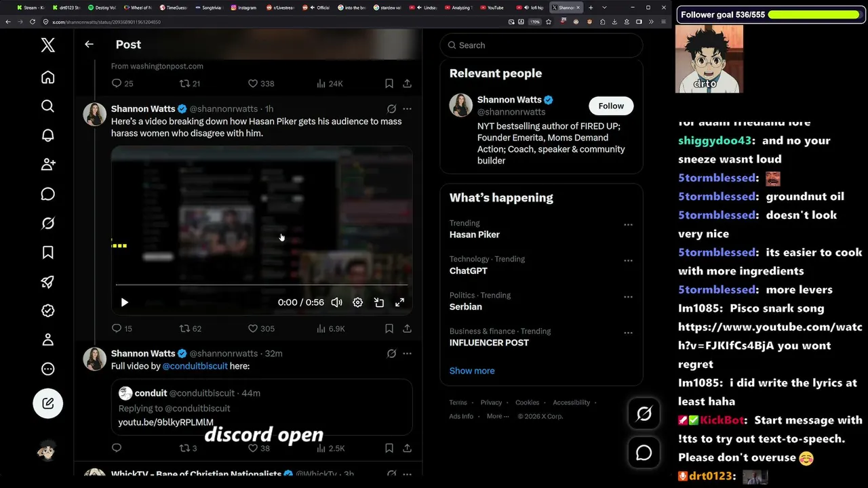Open Home feed from sidebar

[47, 77]
